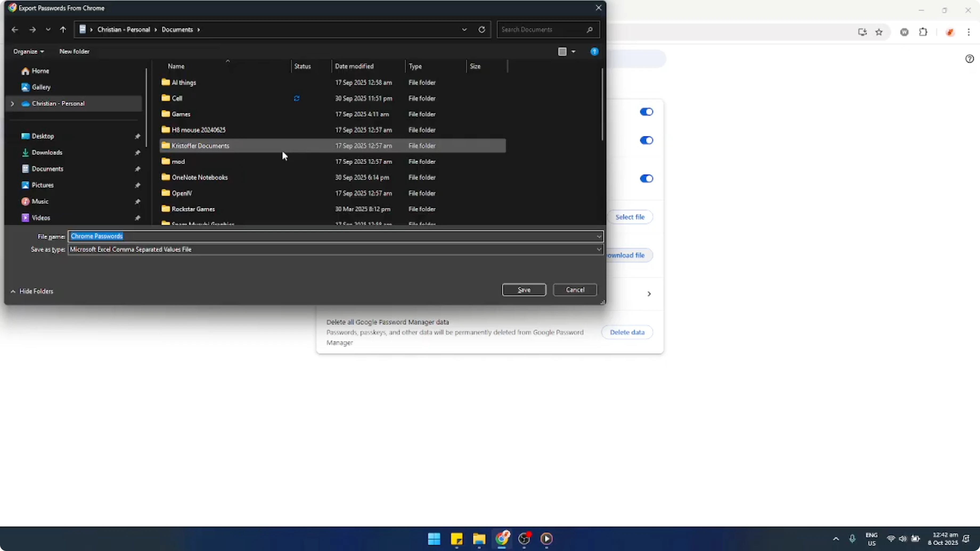Toggle the third password manager switch
980x551 pixels.
(646, 178)
